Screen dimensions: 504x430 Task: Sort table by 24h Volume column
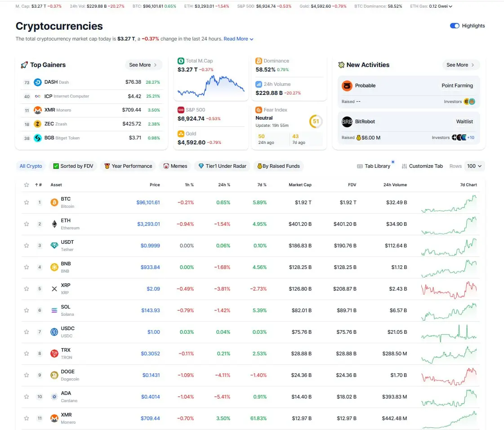[x=395, y=184]
